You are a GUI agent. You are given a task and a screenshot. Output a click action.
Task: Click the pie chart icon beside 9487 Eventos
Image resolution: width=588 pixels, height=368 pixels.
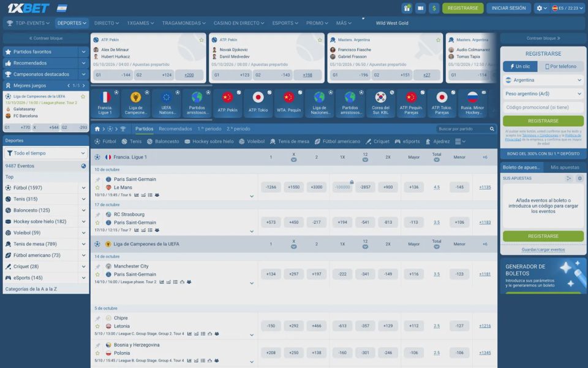pyautogui.click(x=83, y=166)
